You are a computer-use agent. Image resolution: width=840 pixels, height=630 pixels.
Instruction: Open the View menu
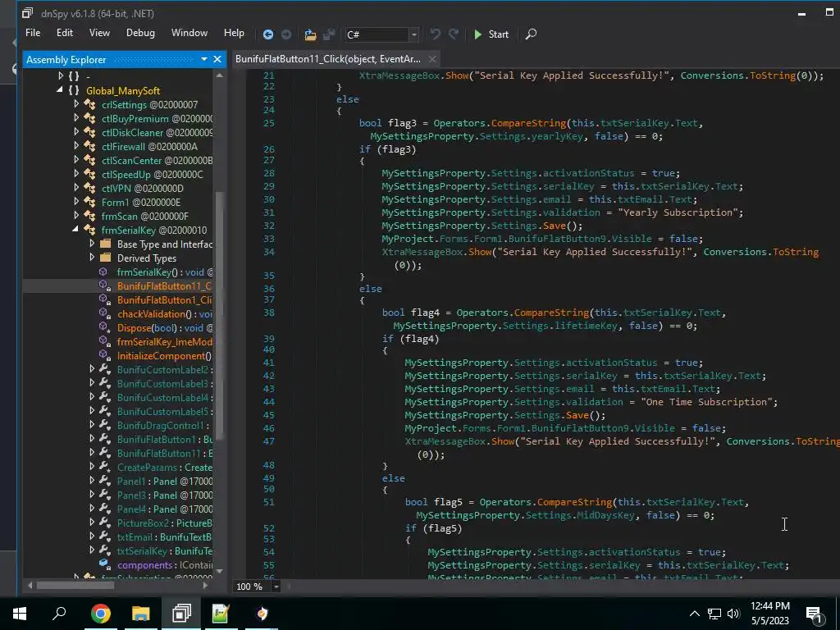(99, 33)
